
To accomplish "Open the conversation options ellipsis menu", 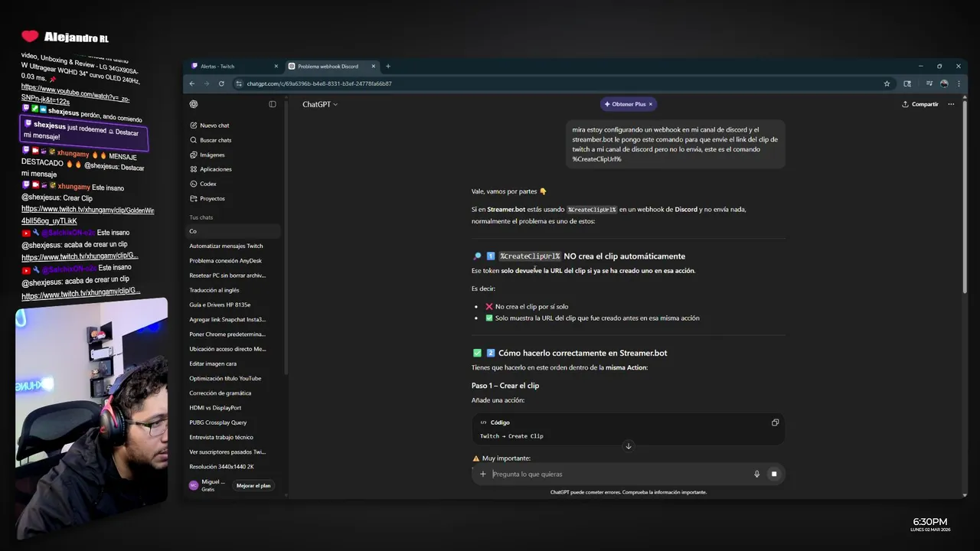I will pos(951,104).
